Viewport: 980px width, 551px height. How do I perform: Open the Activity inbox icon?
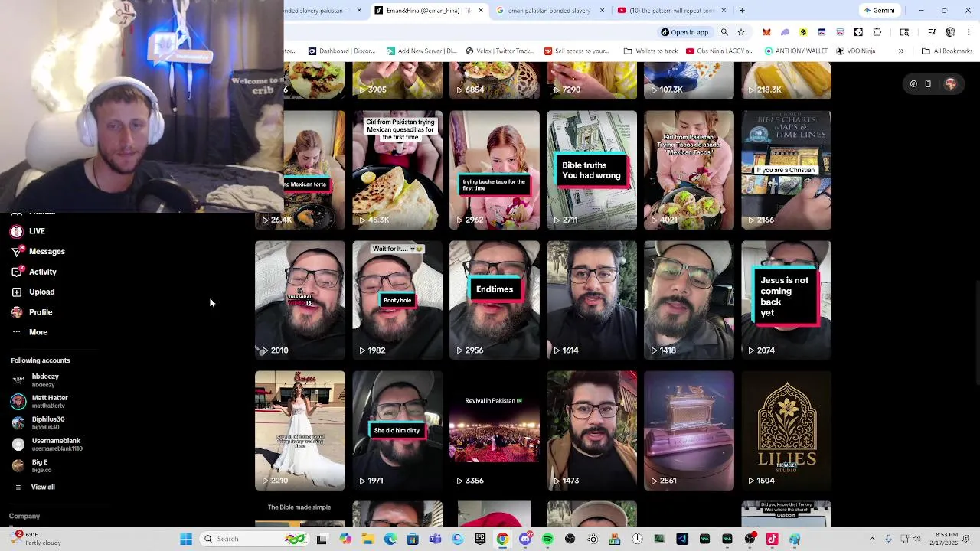(x=17, y=272)
